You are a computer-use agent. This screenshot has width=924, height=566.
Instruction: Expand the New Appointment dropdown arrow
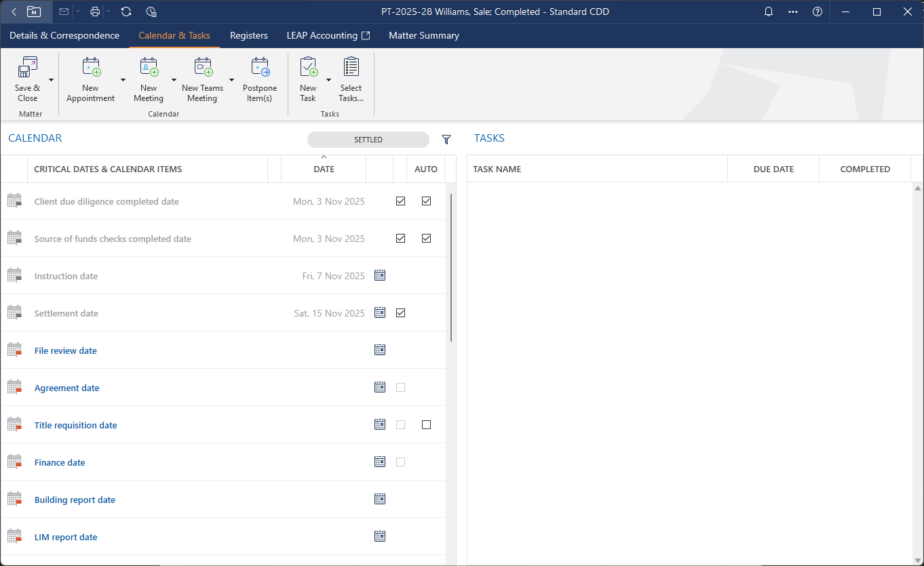pos(123,80)
